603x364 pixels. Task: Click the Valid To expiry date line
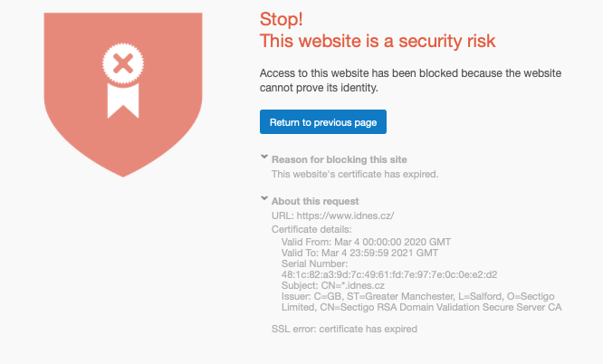[x=359, y=253]
